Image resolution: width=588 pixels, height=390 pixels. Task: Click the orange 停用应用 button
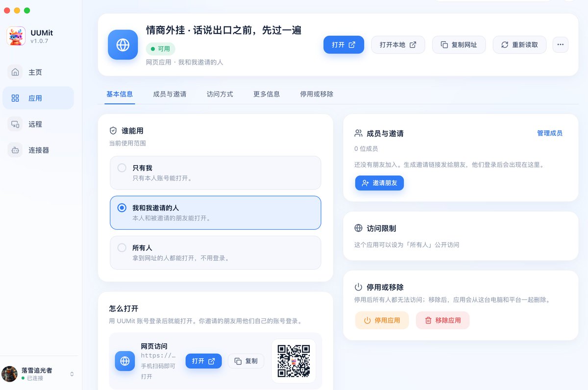coord(382,320)
